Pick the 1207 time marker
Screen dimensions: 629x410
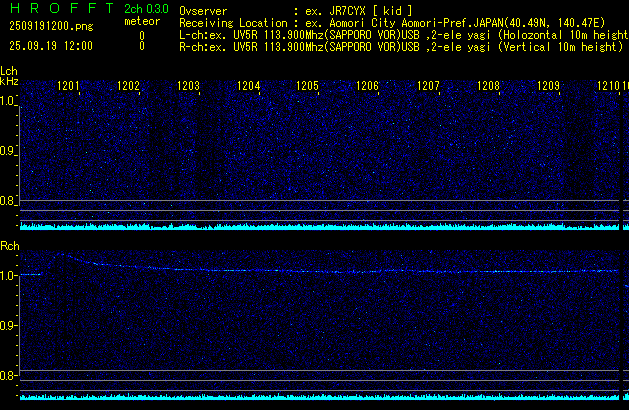click(x=428, y=87)
